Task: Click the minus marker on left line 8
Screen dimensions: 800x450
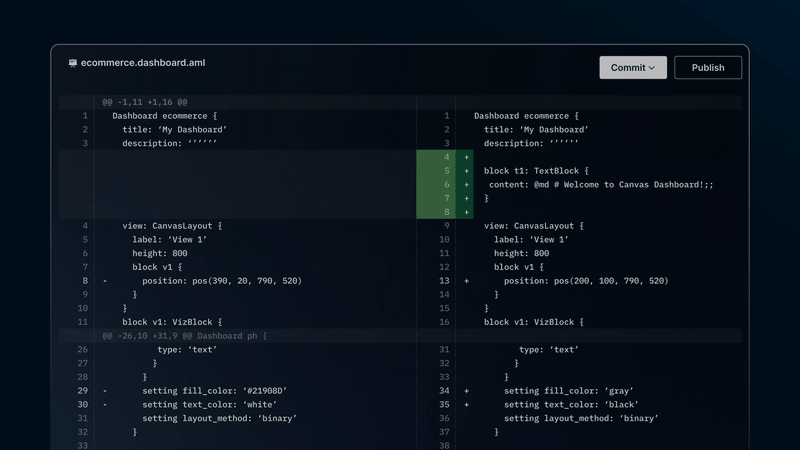Action: coord(105,281)
